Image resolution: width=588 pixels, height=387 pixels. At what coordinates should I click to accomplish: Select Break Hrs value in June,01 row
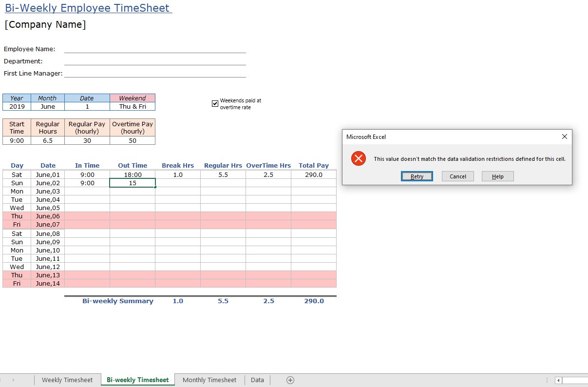click(178, 174)
